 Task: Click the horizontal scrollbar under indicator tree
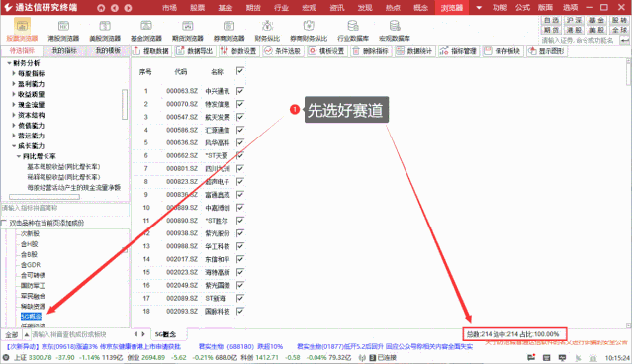click(x=45, y=197)
